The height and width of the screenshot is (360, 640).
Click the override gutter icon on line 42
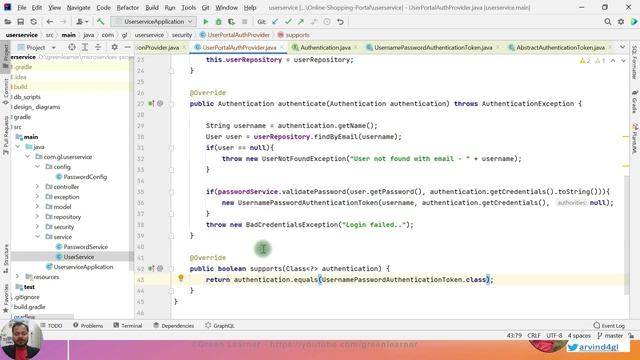pyautogui.click(x=151, y=269)
